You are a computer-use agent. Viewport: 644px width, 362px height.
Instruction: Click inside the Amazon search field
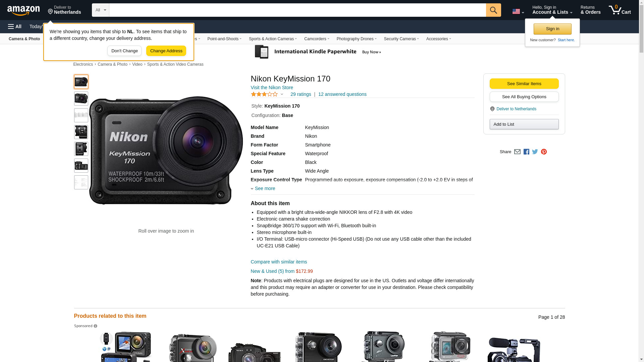click(x=297, y=10)
